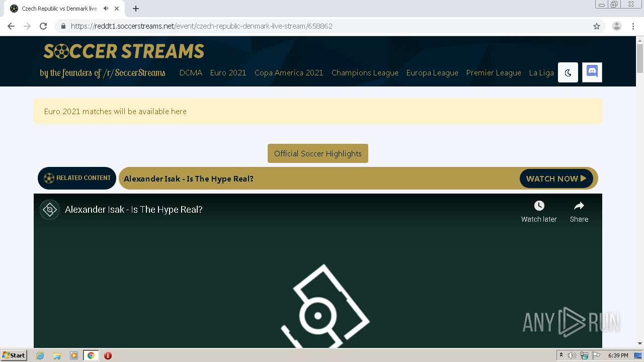Click the network tray icon
The image size is (644, 362).
tap(584, 355)
